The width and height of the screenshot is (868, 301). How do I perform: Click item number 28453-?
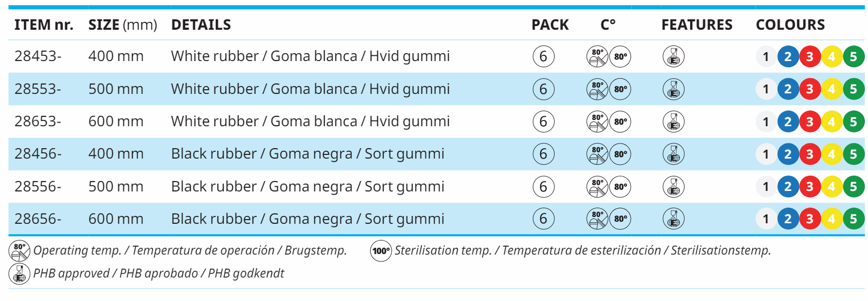coord(38,56)
